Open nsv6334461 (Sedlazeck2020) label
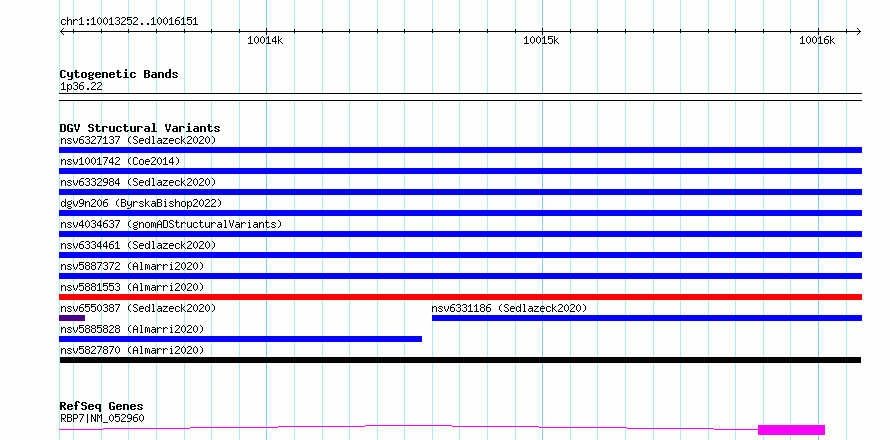The image size is (890, 440). coord(138,245)
